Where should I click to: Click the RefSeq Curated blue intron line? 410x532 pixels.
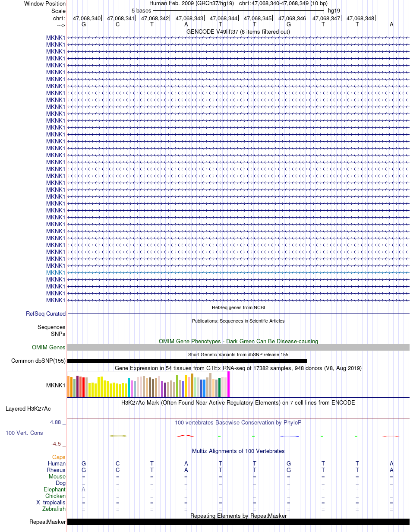[x=238, y=314]
